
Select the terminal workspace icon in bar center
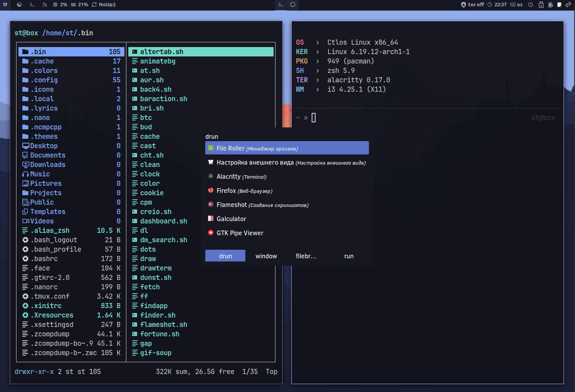coord(281,5)
